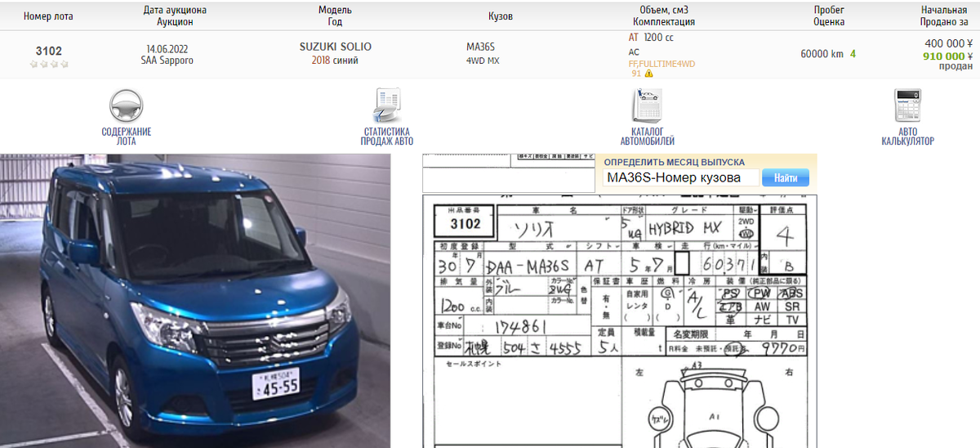
Task: Click the Кузов column header
Action: pos(500,16)
